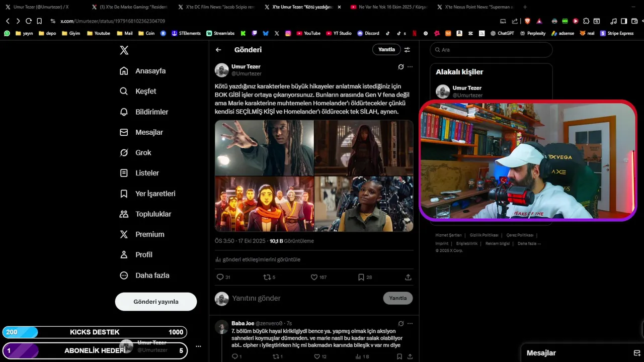
Task: Open the ChatGPT bookmark
Action: (503, 33)
